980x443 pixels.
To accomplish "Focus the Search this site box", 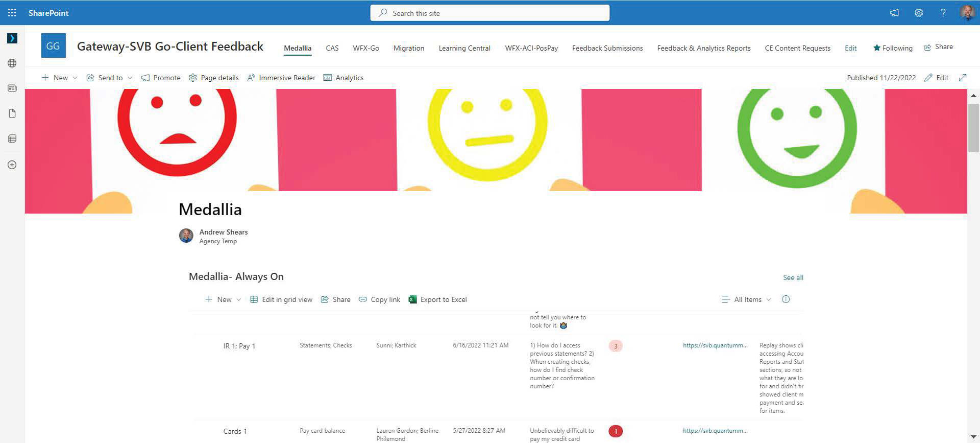I will click(489, 13).
